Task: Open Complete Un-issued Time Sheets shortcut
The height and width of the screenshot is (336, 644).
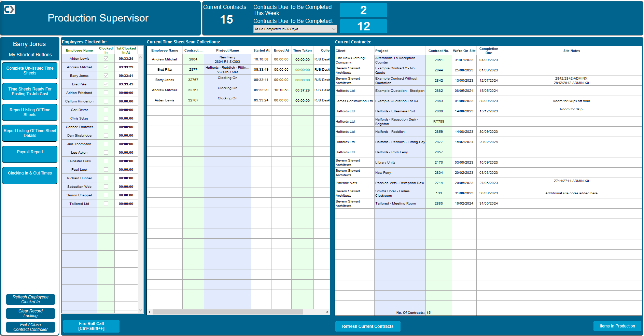Action: tap(30, 71)
